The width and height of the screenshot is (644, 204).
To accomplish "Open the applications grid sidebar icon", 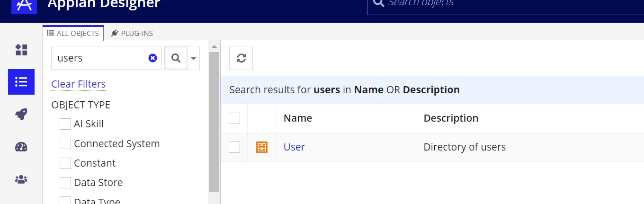I will click(x=21, y=50).
